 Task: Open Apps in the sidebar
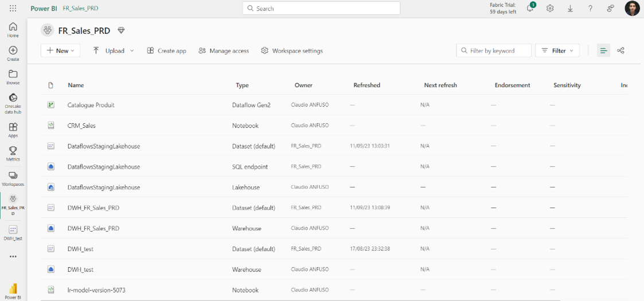(13, 130)
